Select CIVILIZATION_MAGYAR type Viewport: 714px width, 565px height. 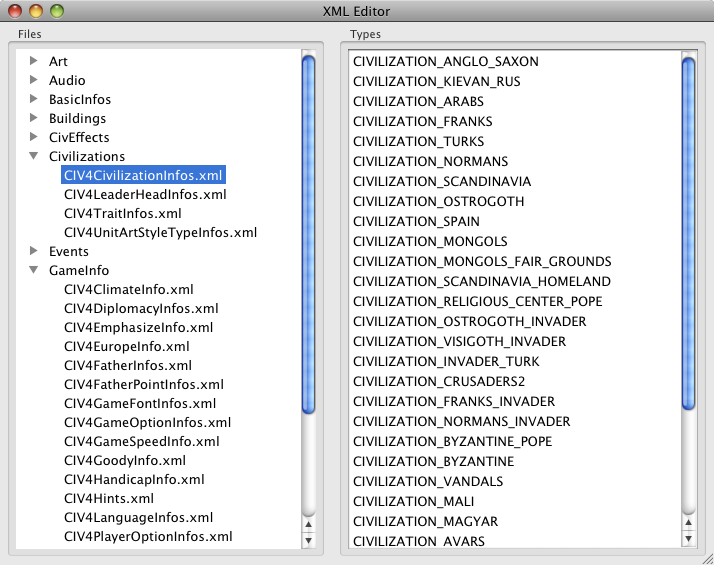425,522
